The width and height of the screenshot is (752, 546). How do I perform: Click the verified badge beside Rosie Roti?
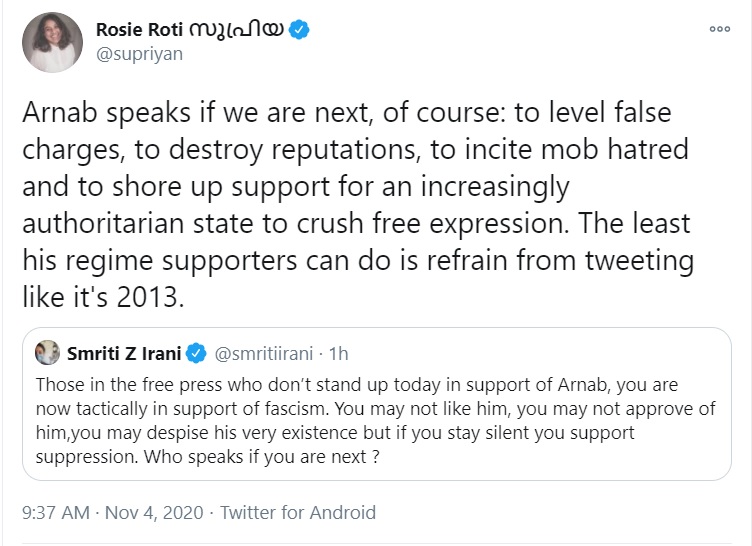[299, 30]
